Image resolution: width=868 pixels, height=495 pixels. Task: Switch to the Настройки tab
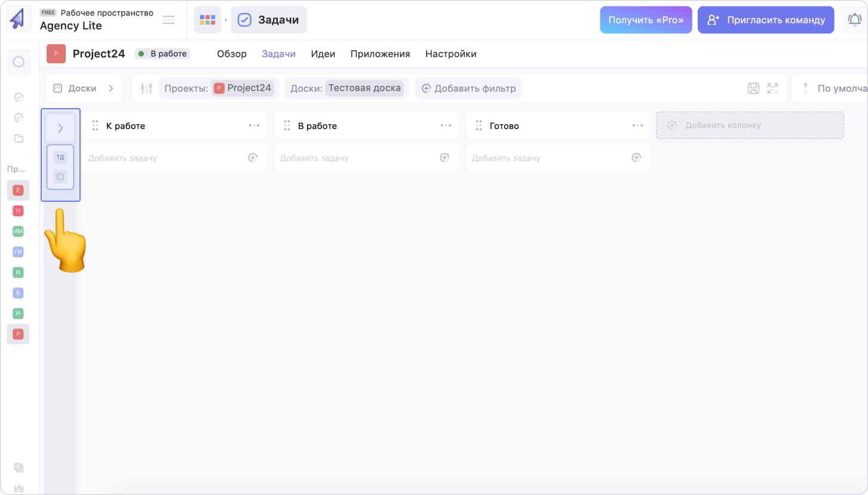pos(450,54)
